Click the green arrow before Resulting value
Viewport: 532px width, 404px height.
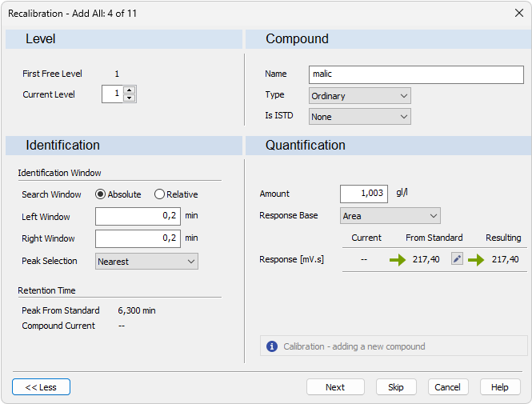pyautogui.click(x=476, y=260)
